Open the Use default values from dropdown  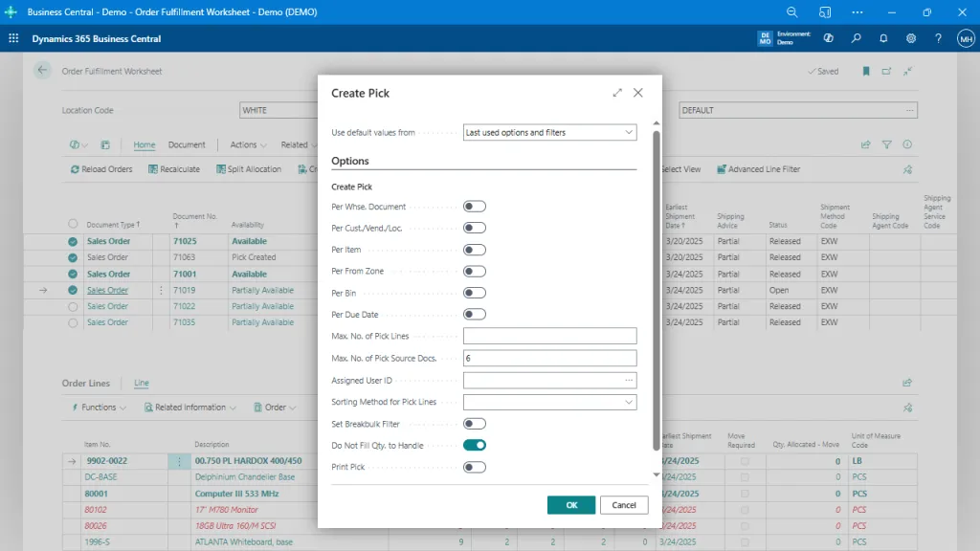627,132
